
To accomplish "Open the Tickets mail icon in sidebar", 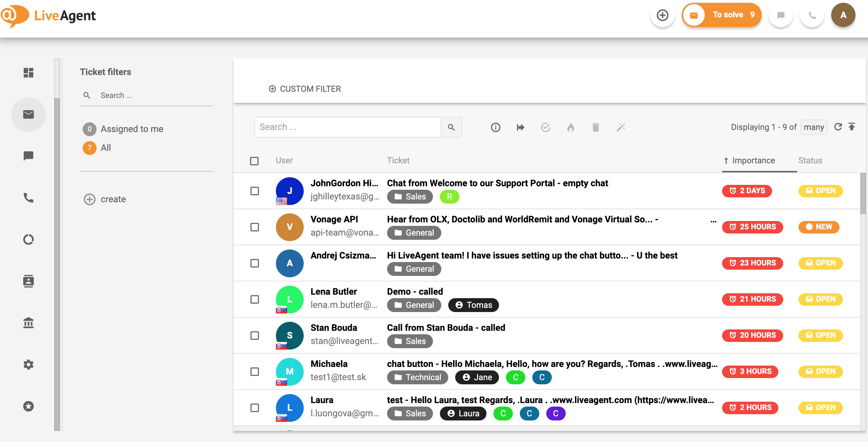I will pos(28,114).
